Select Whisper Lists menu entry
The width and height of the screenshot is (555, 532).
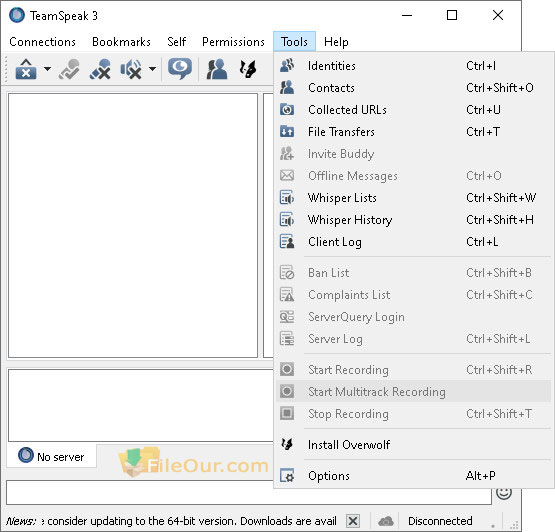413,198
